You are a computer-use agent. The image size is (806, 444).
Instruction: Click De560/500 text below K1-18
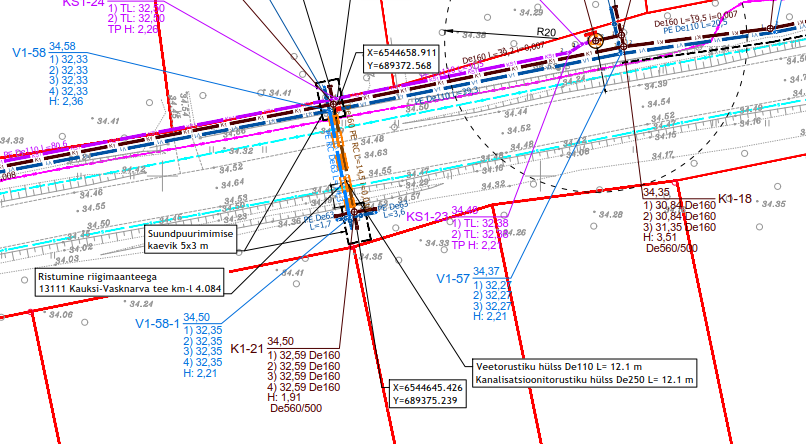coord(672,248)
